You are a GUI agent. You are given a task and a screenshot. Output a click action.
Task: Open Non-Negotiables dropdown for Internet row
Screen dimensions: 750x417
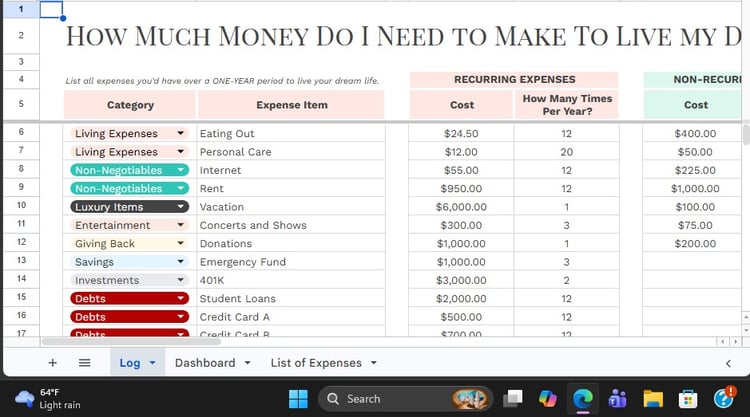(180, 170)
